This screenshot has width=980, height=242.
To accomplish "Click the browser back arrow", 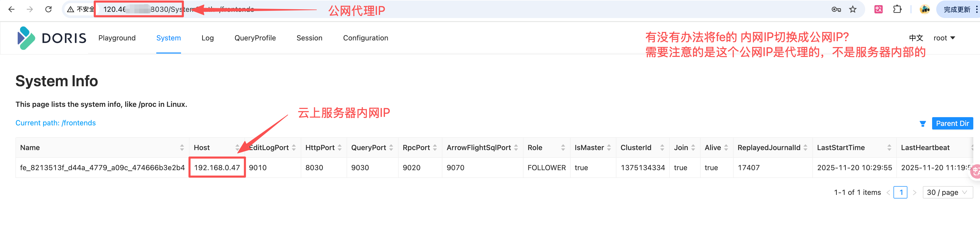I will (11, 9).
